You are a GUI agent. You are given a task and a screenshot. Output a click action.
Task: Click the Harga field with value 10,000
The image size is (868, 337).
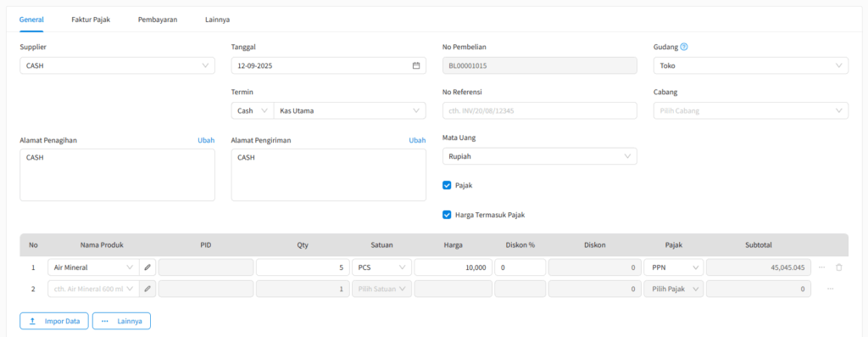point(453,267)
